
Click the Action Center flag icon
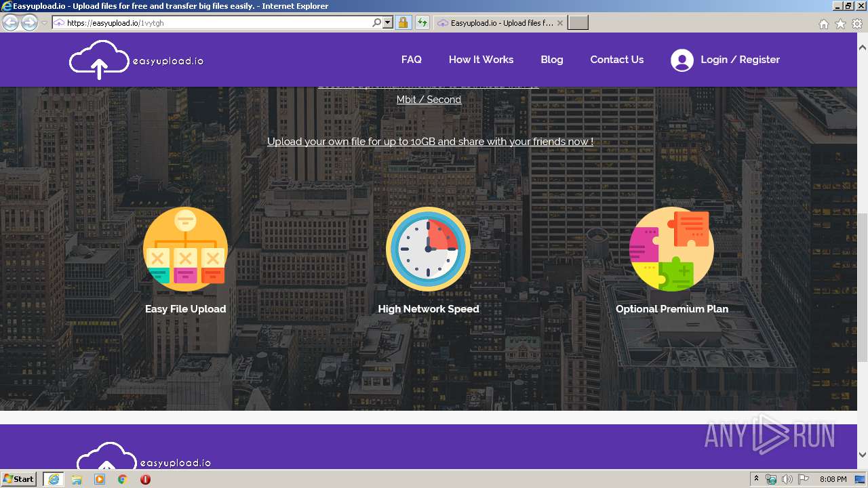804,479
